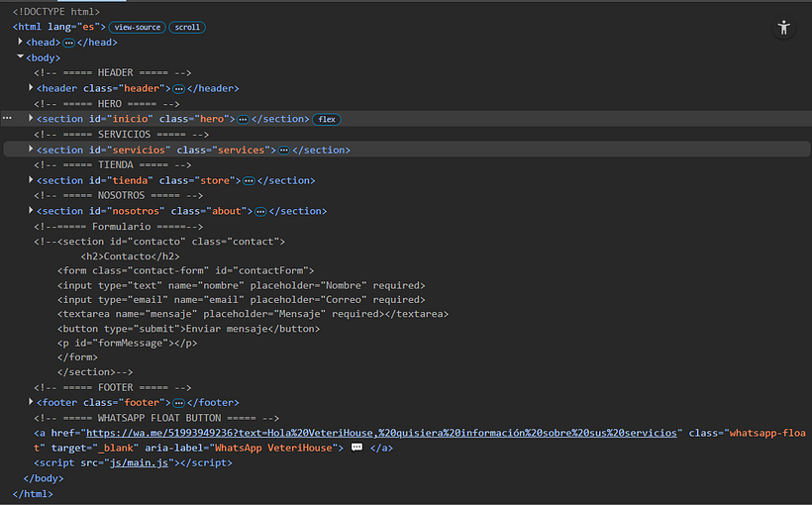812x505 pixels.
Task: Click the scroll badge on html tag
Action: (x=187, y=28)
